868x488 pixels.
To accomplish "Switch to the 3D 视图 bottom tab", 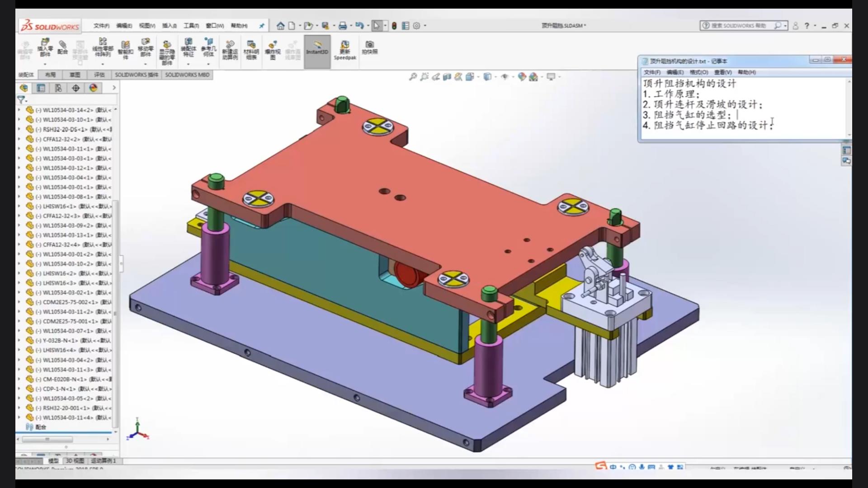I will pyautogui.click(x=75, y=461).
